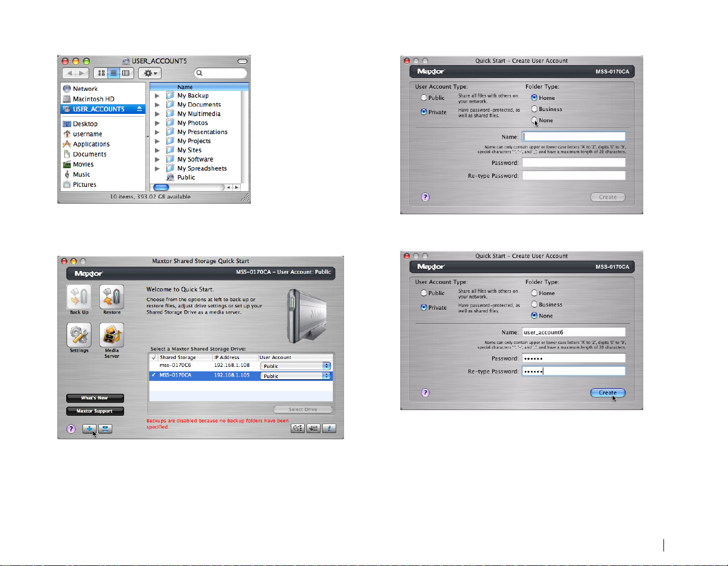Choose Business folder type in the blank-name dialog
This screenshot has height=566, width=728.
534,109
